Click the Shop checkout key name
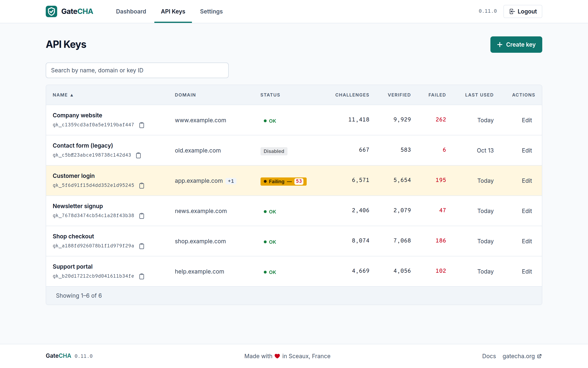The image size is (588, 368). click(x=73, y=236)
